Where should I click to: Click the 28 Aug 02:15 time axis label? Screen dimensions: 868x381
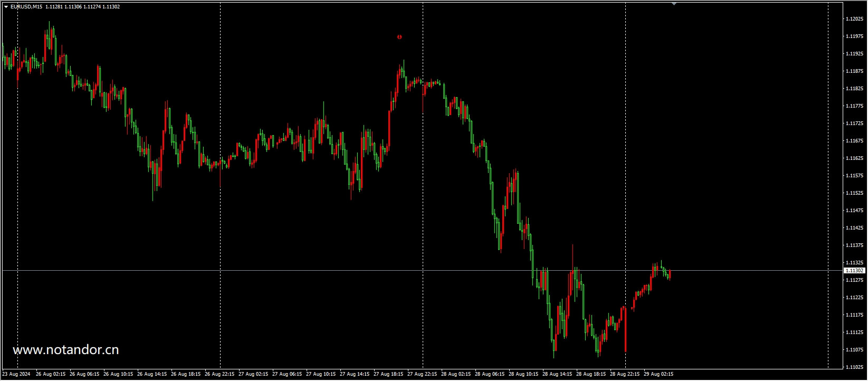coord(456,374)
